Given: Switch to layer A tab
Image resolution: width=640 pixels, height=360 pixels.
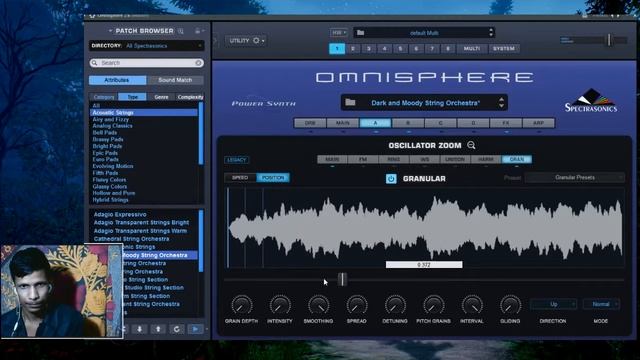Looking at the screenshot, I should point(376,123).
